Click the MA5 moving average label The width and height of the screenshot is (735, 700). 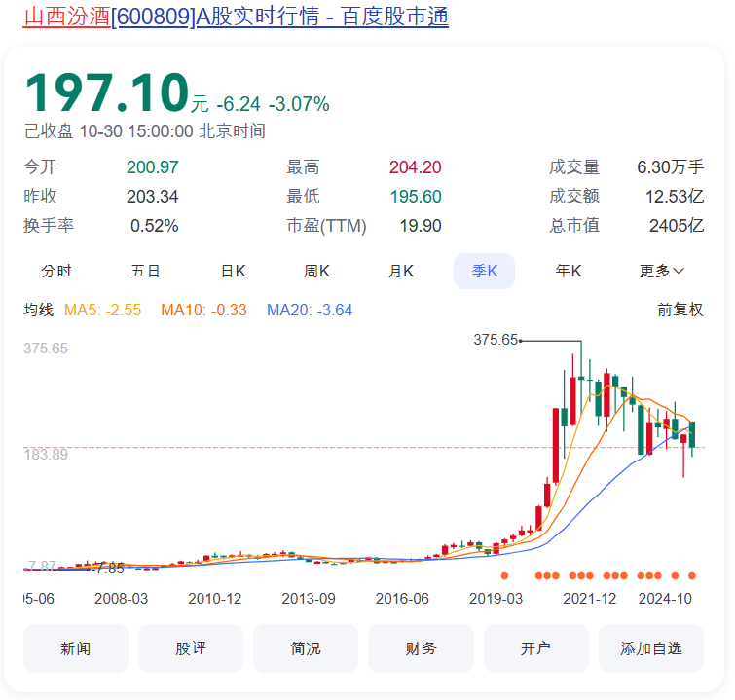102,310
